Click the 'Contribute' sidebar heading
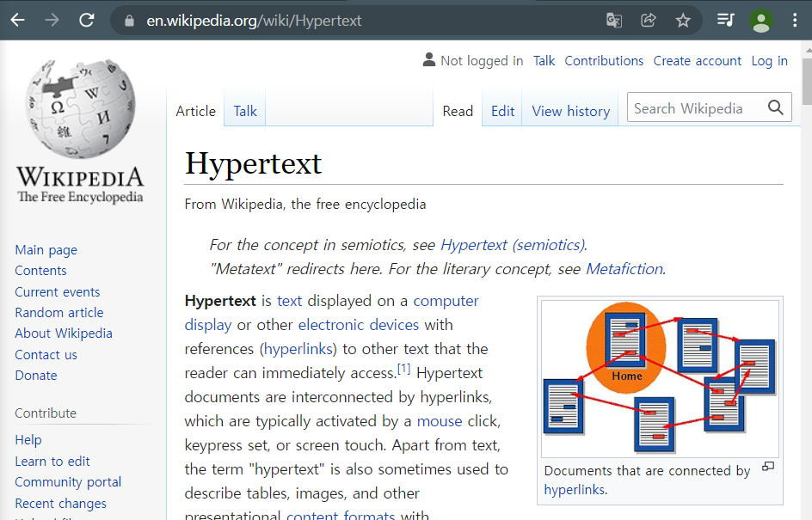This screenshot has height=520, width=812. click(46, 413)
